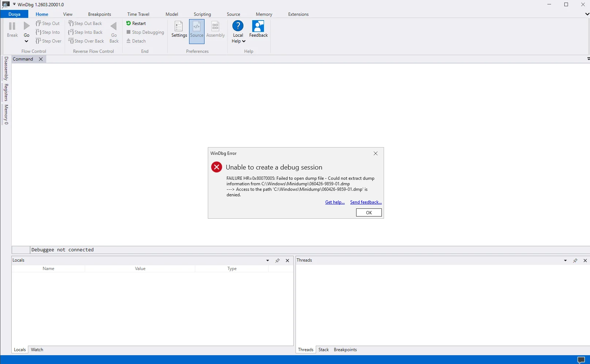Click Step Over Back
The image size is (590, 364).
coord(86,41)
